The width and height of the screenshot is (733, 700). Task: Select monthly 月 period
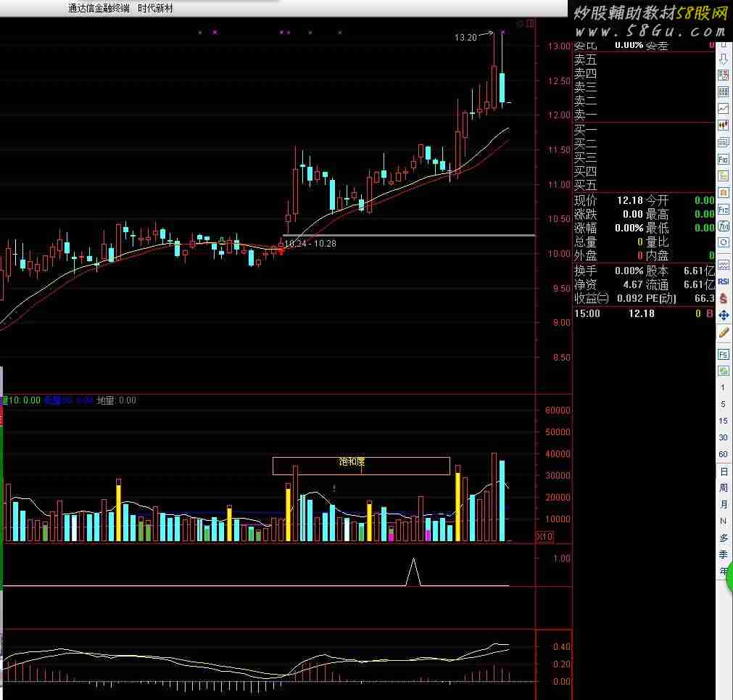pos(723,505)
